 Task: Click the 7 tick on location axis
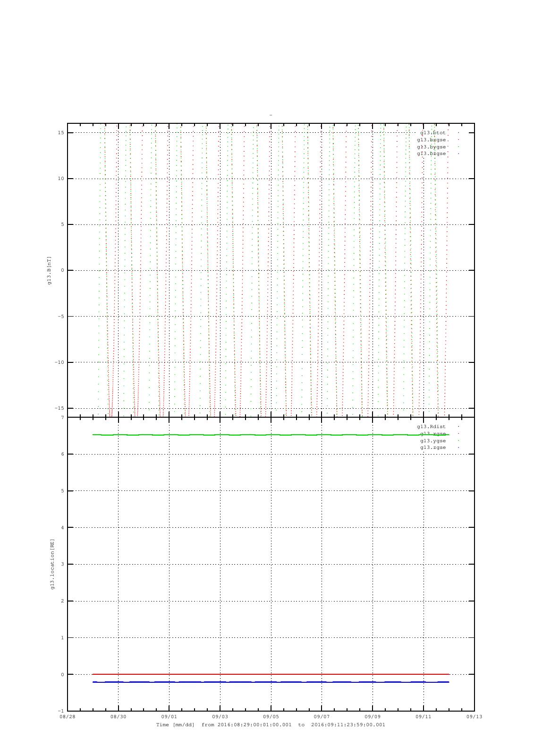point(62,418)
